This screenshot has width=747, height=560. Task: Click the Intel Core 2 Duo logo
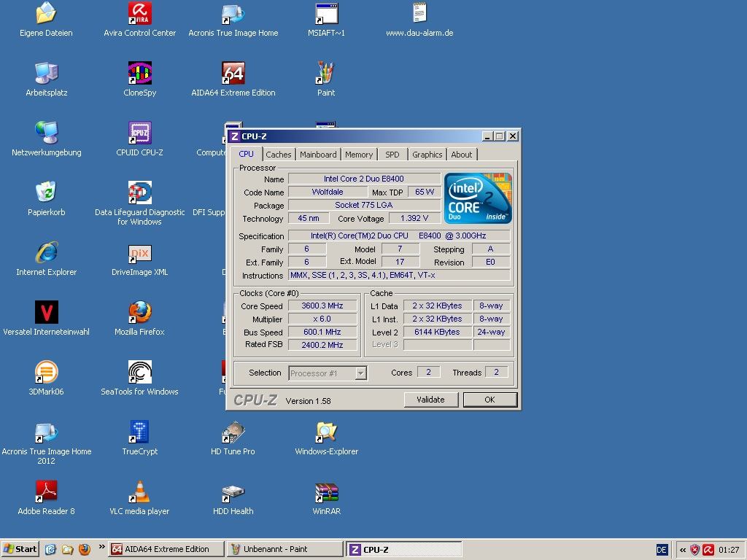click(478, 198)
